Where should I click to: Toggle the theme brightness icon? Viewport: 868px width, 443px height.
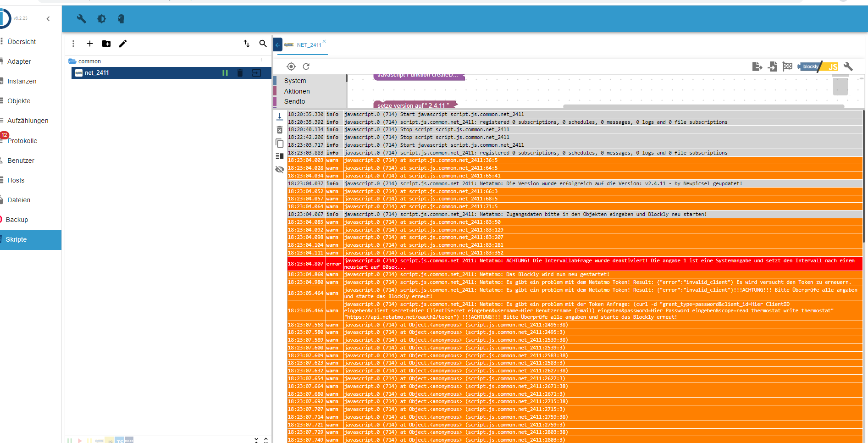coord(101,19)
